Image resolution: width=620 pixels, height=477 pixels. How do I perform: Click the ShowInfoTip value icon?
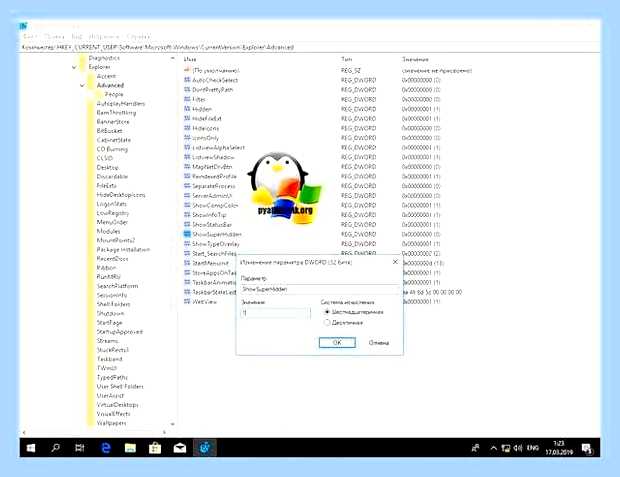tap(187, 215)
